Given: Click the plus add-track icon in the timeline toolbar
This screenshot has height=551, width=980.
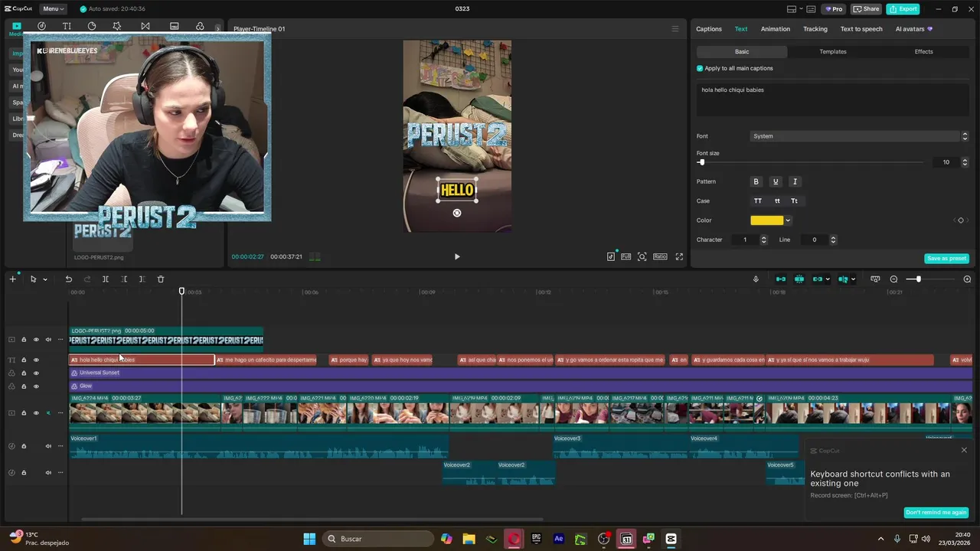Looking at the screenshot, I should coord(12,279).
